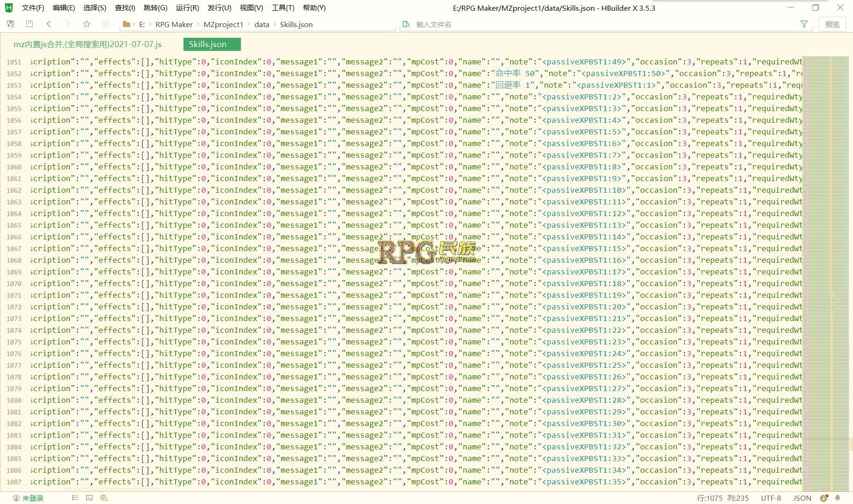Open the document outline list icon

(x=75, y=498)
